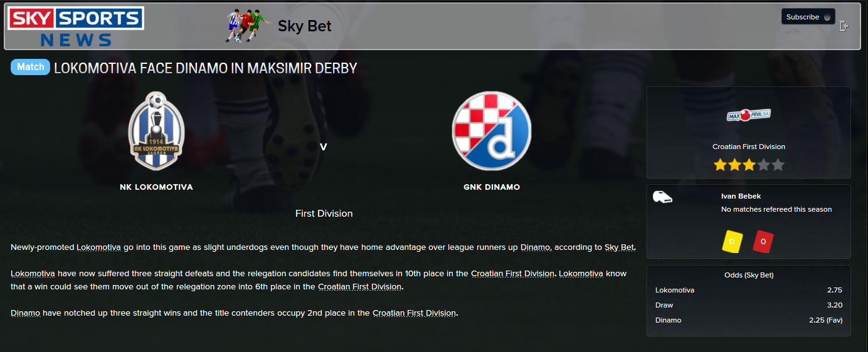Click the Lokomotiva link in first paragraph
This screenshot has height=352, width=868.
click(98, 247)
